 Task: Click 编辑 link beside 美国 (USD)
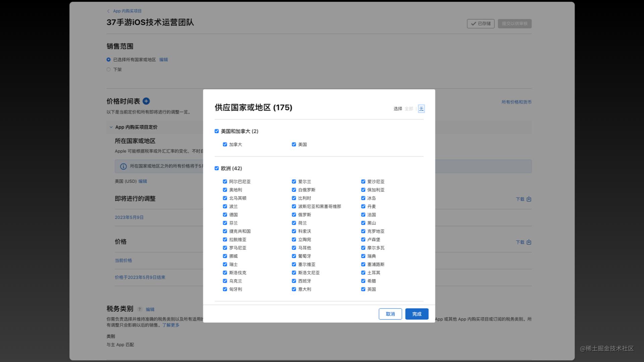coord(143,181)
